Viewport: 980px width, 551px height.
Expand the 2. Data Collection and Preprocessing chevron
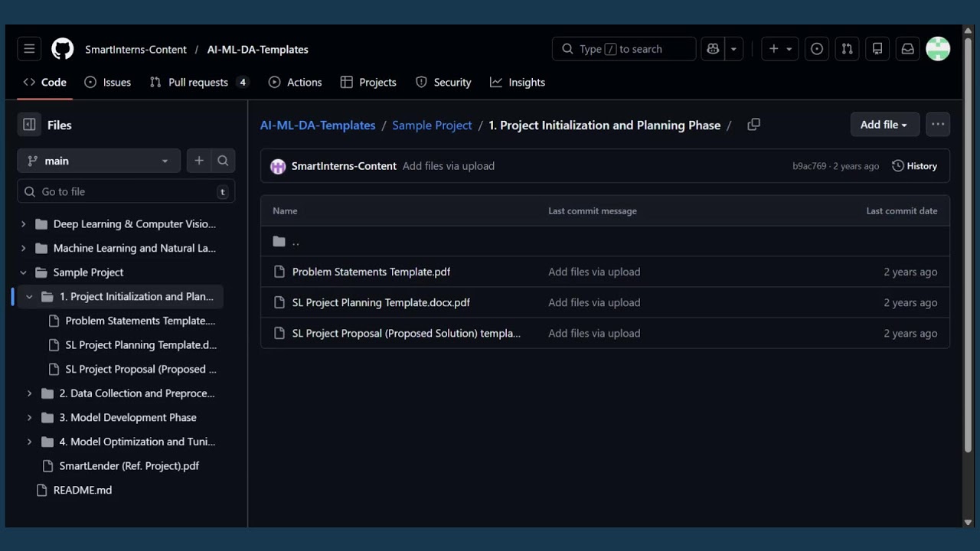pyautogui.click(x=29, y=393)
